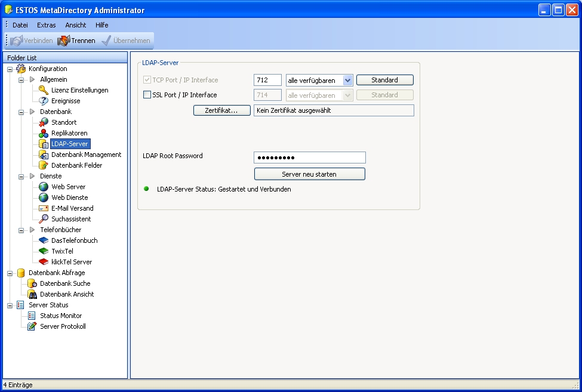Collapse the Allgemein tree node
The width and height of the screenshot is (582, 392).
tap(21, 80)
